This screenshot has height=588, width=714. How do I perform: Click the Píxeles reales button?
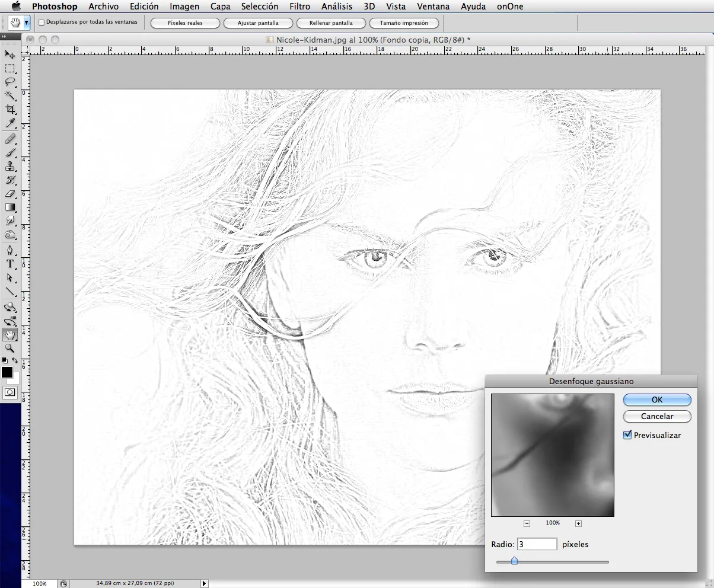pos(185,23)
